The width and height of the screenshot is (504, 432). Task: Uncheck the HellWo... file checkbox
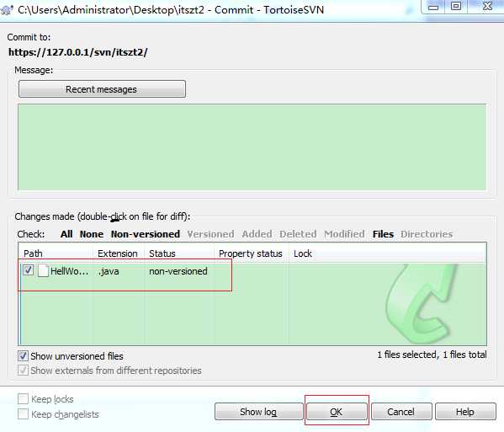click(x=28, y=269)
